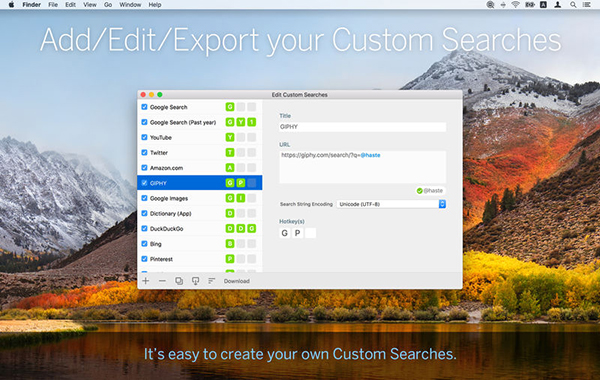
Task: Open the View menu
Action: click(x=90, y=5)
